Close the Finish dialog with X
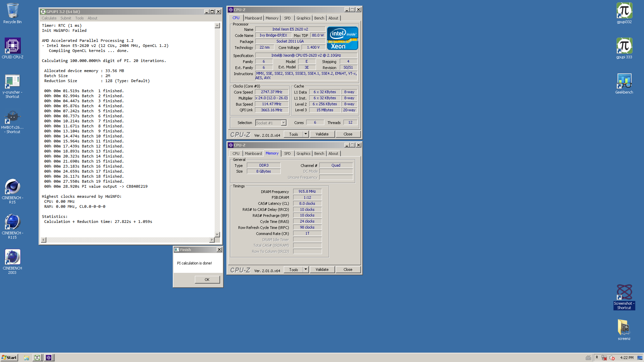 [219, 250]
